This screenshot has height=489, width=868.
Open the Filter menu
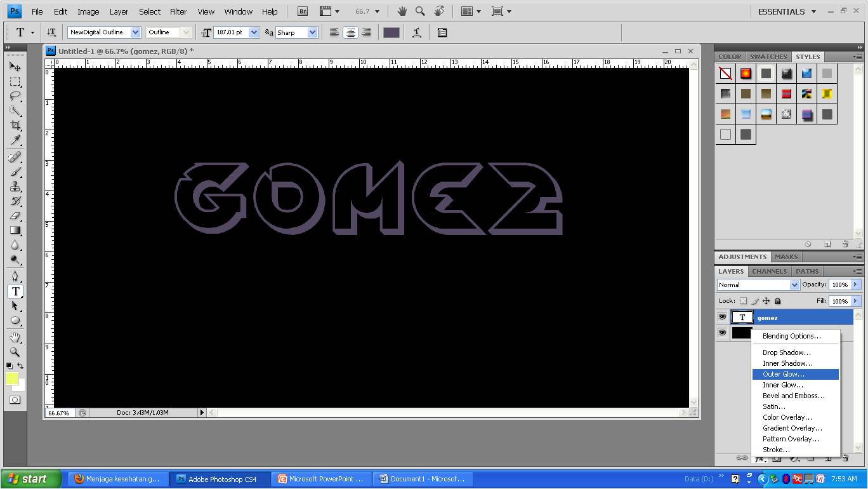179,11
